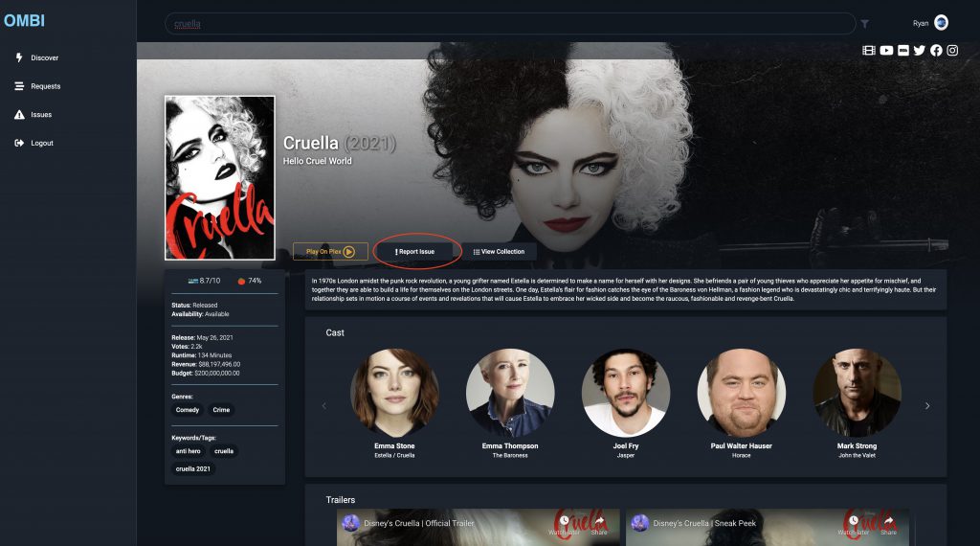Click the Trailers section heading
Viewport: 980px width, 546px height.
pos(341,500)
